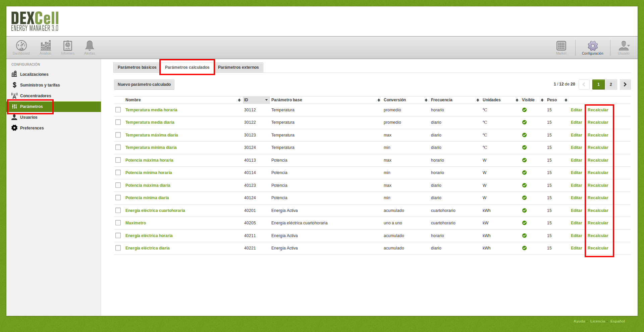Viewport: 644px width, 332px height.
Task: Select current page 1 button
Action: click(598, 85)
